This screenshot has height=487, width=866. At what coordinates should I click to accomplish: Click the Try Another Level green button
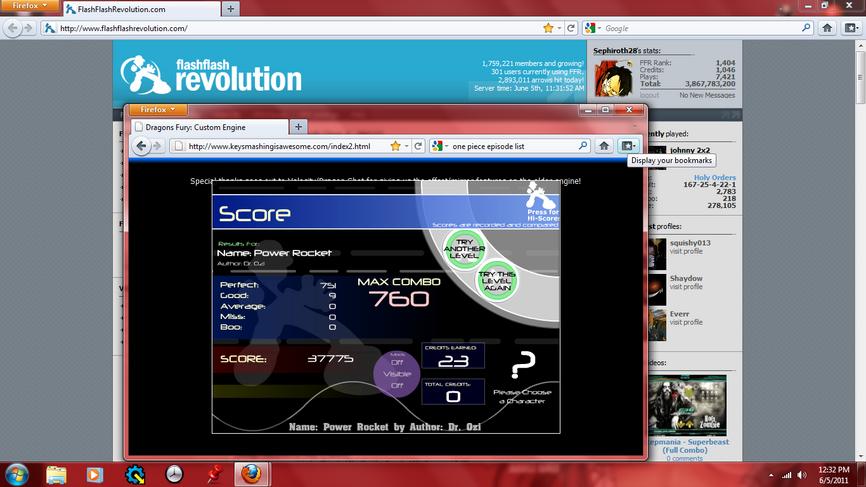464,249
